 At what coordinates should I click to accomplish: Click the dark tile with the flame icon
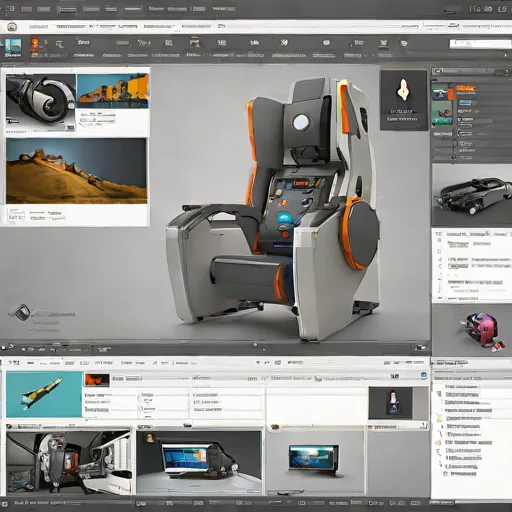(404, 100)
